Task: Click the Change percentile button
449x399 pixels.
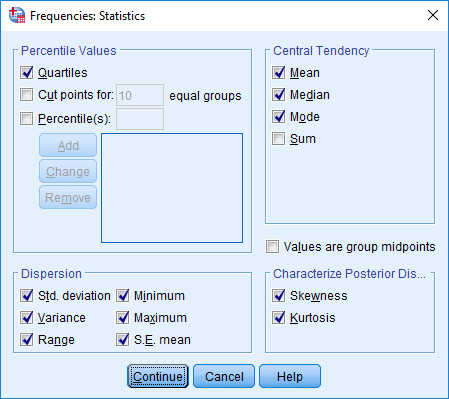Action: [68, 171]
